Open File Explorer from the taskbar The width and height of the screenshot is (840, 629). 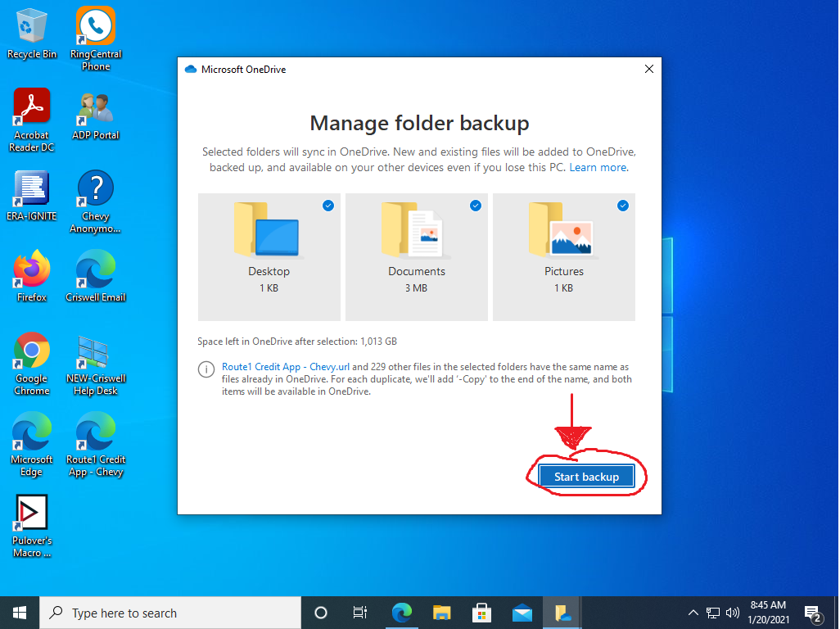[x=442, y=613]
